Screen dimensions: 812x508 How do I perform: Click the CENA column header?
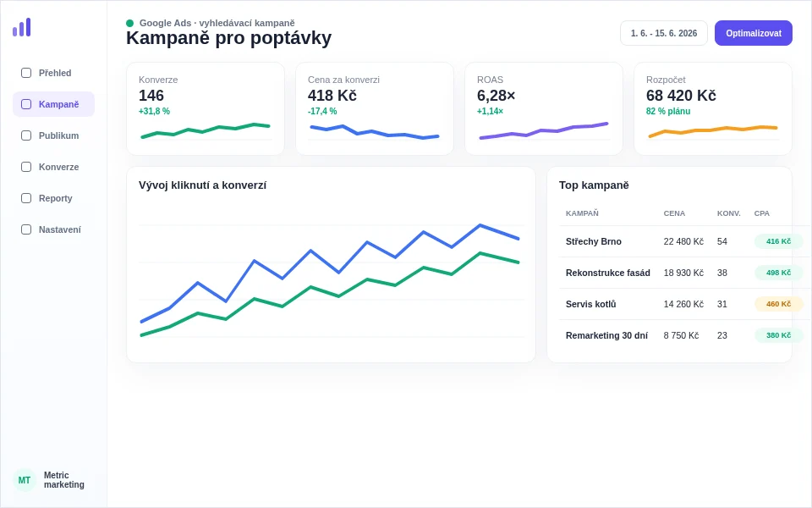pos(674,213)
